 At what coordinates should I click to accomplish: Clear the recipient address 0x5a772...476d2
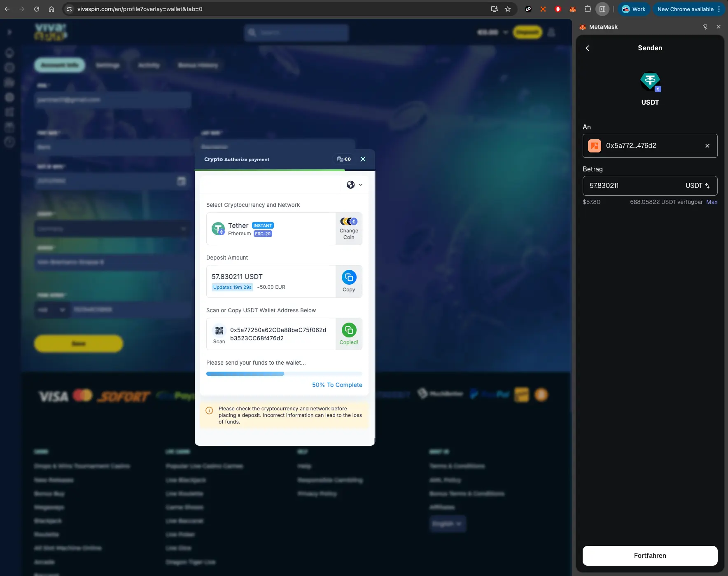(x=707, y=146)
